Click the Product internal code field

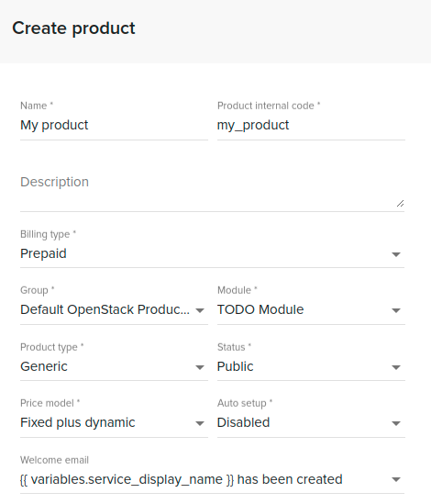311,126
